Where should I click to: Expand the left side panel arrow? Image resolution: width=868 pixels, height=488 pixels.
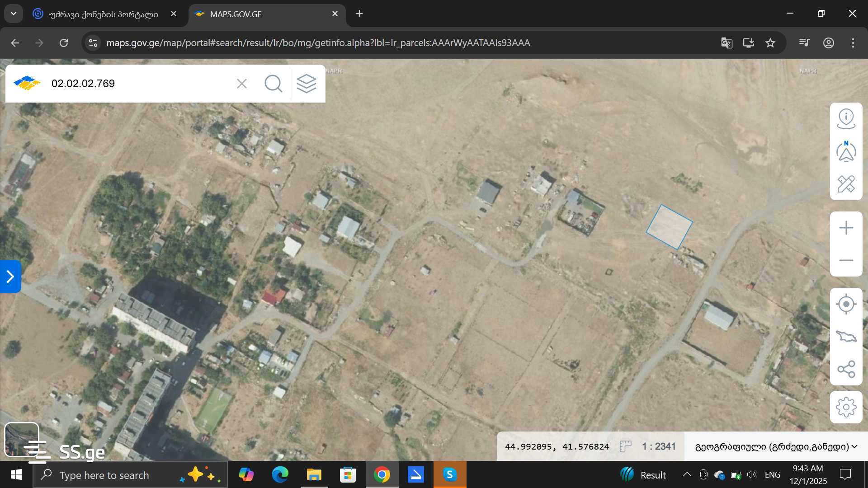[x=10, y=277]
